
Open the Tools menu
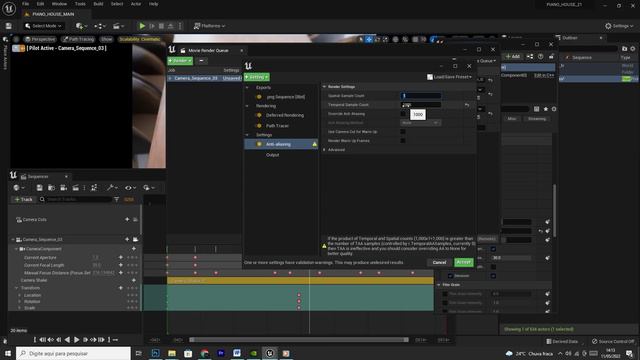pos(80,4)
